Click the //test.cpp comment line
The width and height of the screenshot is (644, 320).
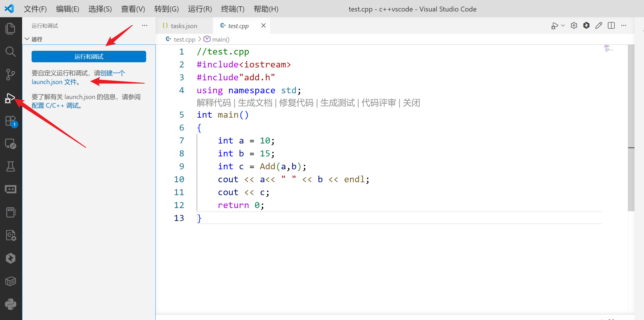223,52
